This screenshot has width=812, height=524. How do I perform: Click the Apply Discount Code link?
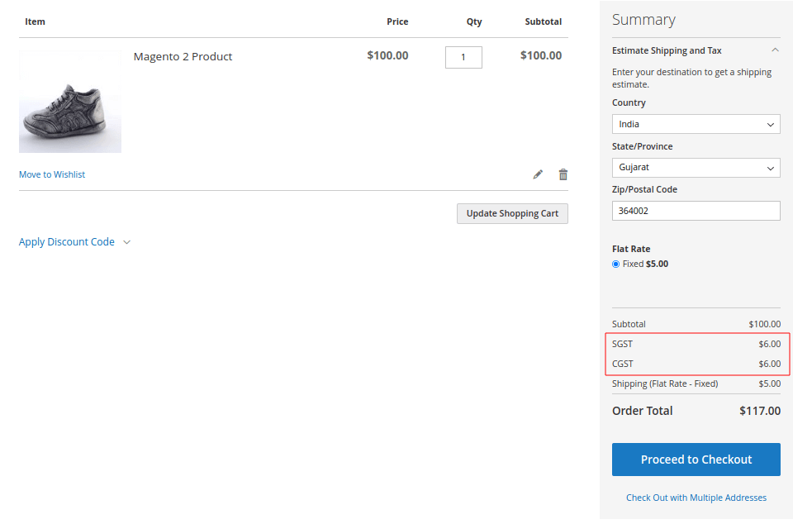coord(66,241)
